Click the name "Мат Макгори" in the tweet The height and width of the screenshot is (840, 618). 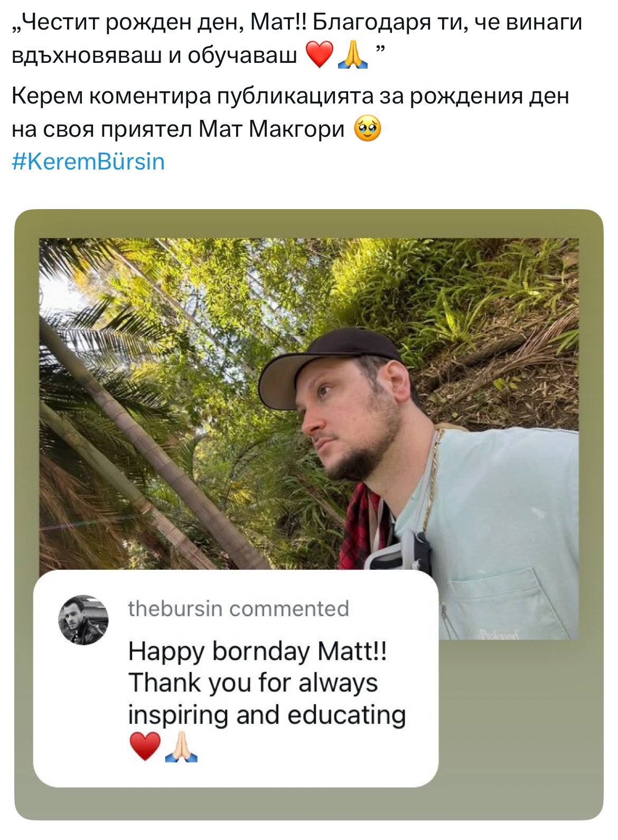coord(271,129)
